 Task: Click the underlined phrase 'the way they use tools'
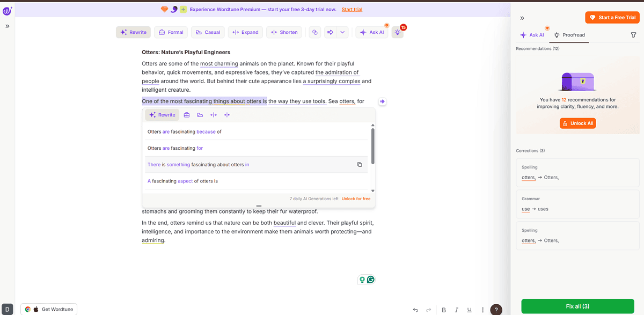coord(297,101)
